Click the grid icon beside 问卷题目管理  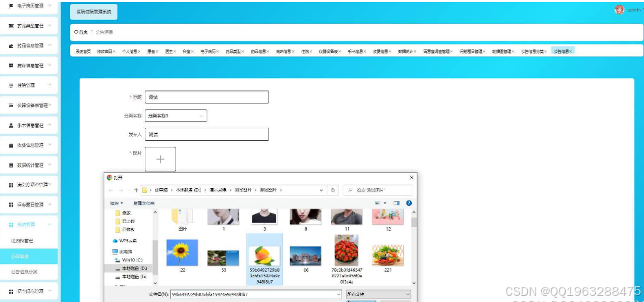11,205
